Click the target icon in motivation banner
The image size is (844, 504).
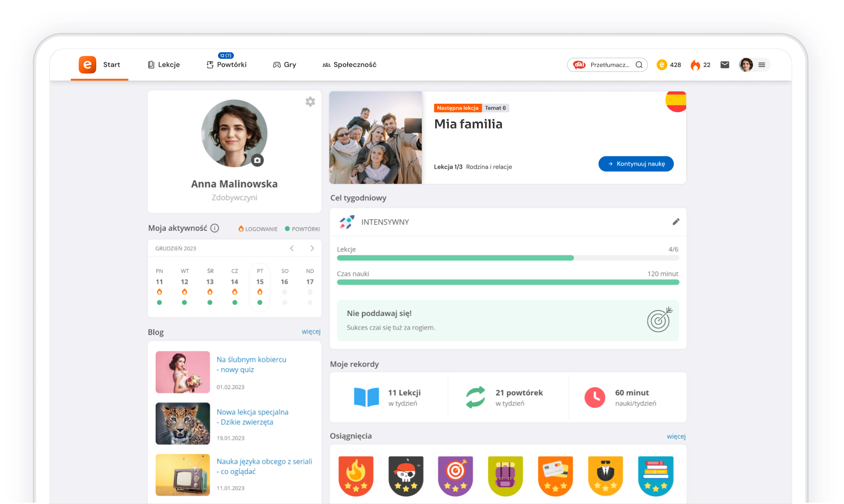pyautogui.click(x=659, y=319)
